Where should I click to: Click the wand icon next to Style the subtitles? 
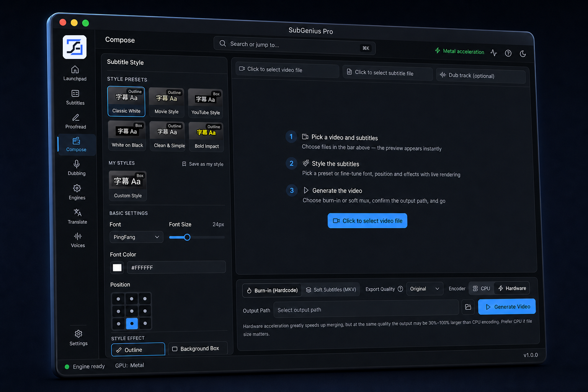pyautogui.click(x=306, y=163)
